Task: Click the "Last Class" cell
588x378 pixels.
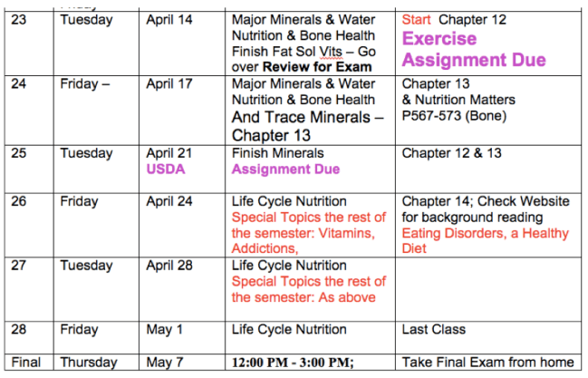Action: click(x=431, y=329)
